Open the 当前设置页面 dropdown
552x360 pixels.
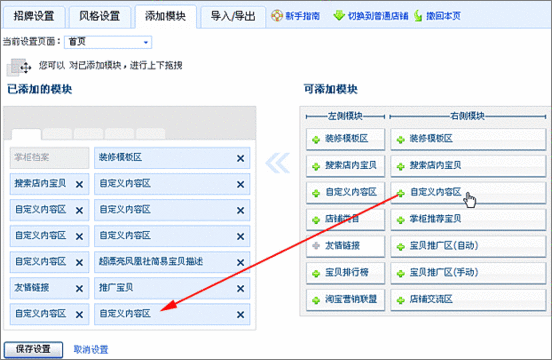108,42
